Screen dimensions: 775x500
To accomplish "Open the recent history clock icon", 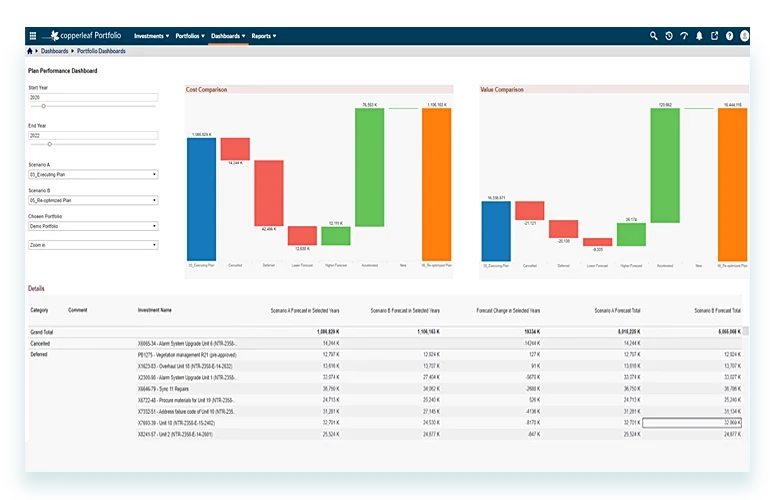I will (669, 36).
